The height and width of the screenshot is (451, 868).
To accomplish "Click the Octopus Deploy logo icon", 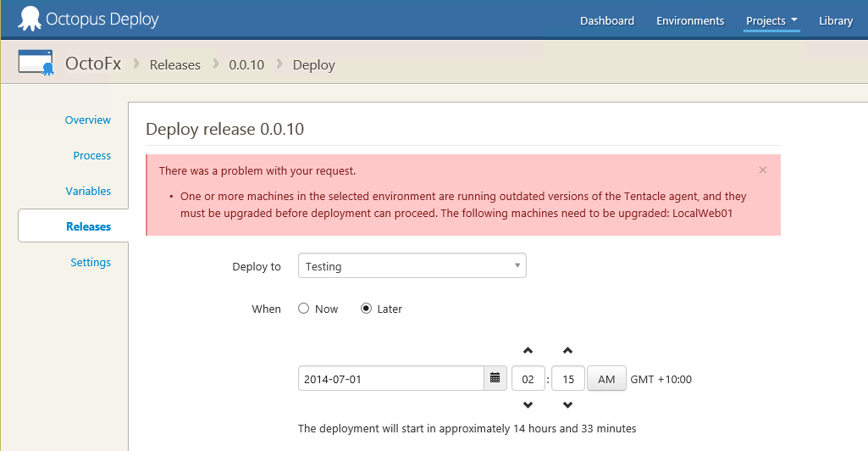I will (x=29, y=19).
